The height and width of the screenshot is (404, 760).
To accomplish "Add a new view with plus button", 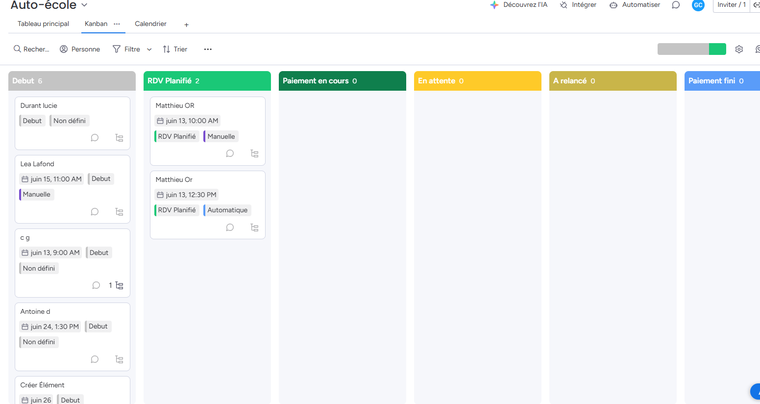I will 186,24.
